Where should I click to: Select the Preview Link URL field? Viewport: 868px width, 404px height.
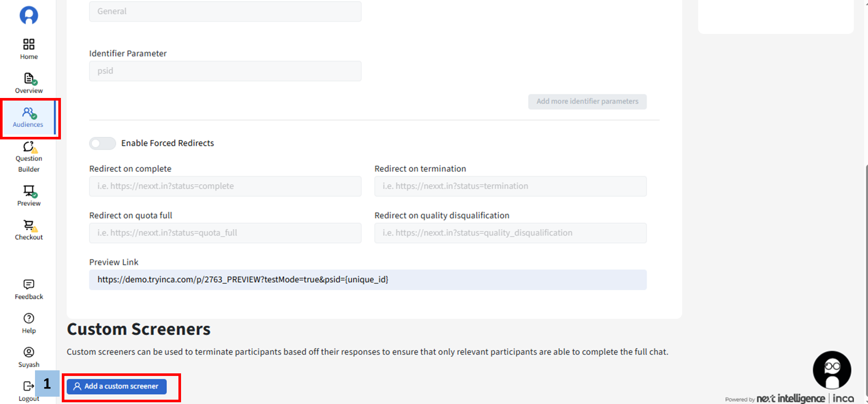pos(368,280)
